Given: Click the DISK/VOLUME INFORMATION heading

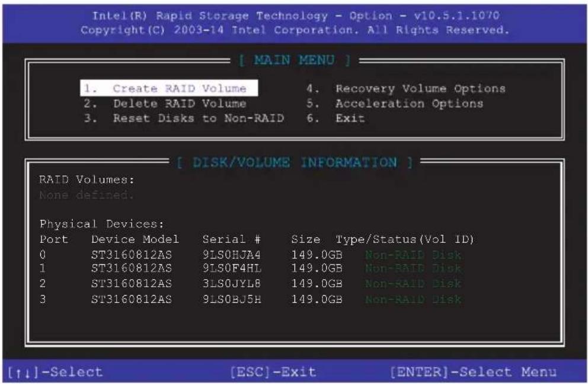Looking at the screenshot, I should click(x=295, y=162).
